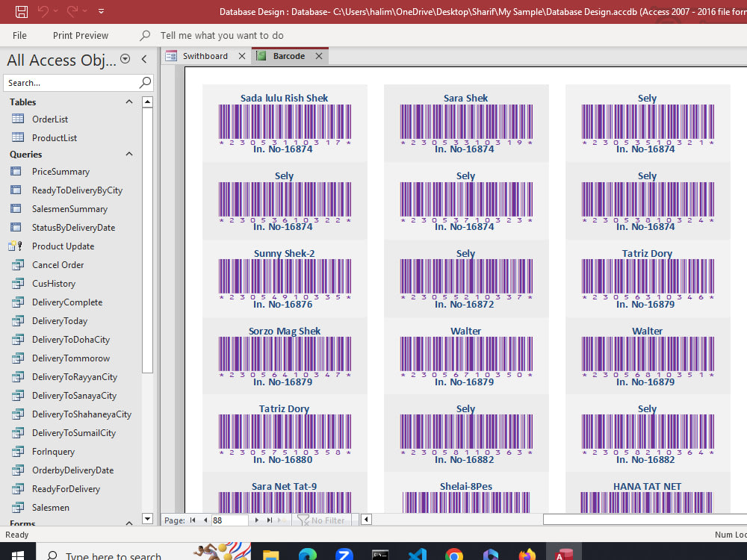
Task: Click the No Filter button
Action: 321,520
